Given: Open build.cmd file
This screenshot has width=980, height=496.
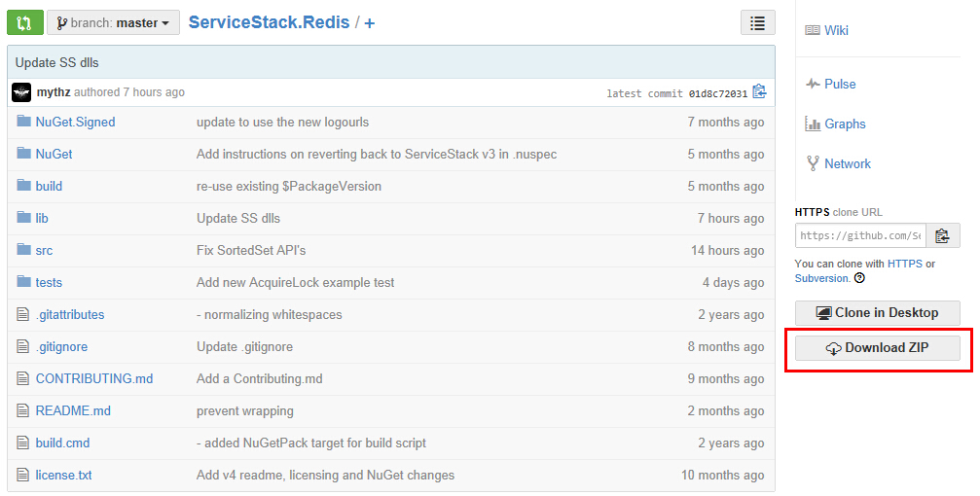Looking at the screenshot, I should click(x=62, y=443).
